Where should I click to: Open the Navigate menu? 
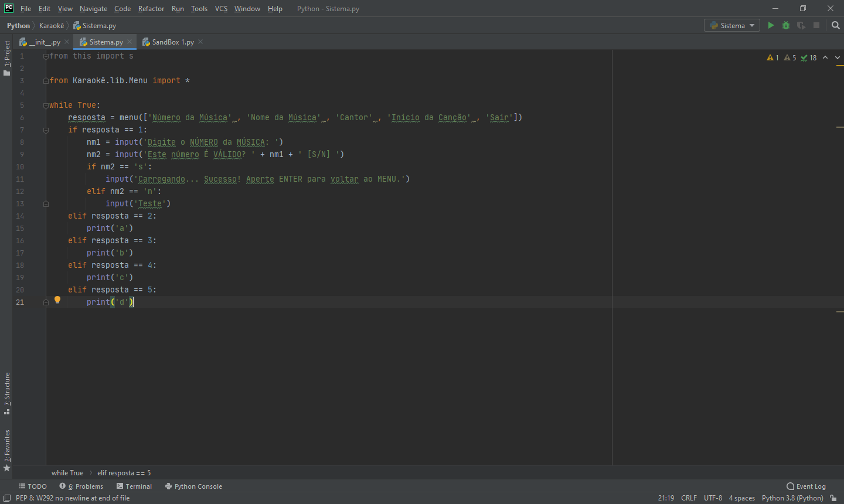click(x=94, y=9)
